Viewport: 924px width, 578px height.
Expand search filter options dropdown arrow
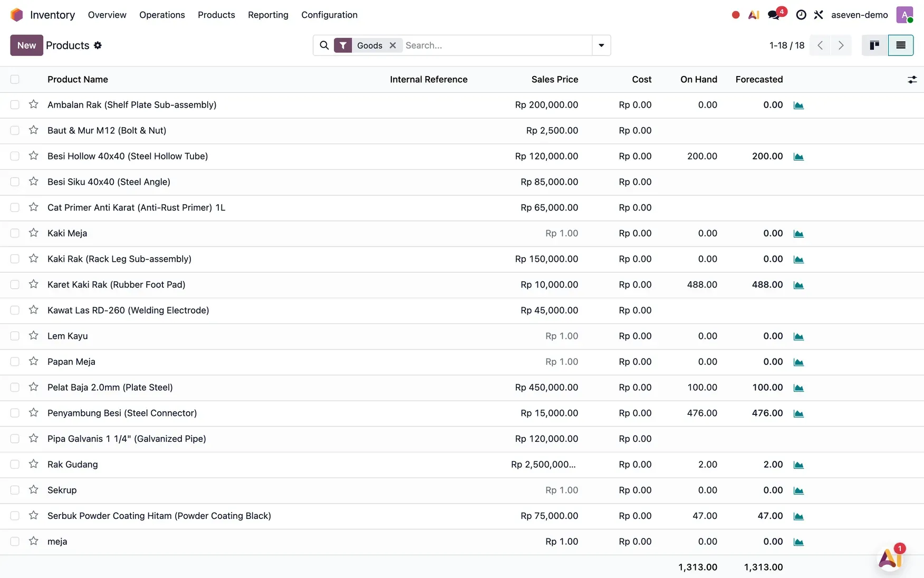coord(601,45)
